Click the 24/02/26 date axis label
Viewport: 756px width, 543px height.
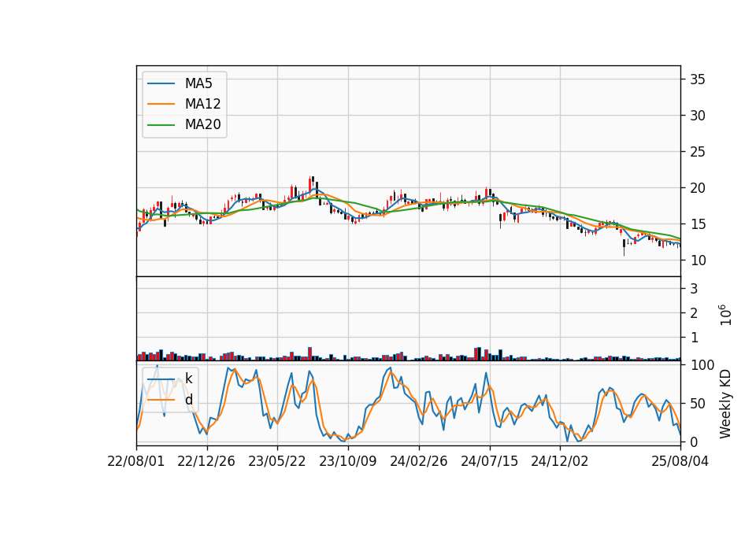[418, 461]
